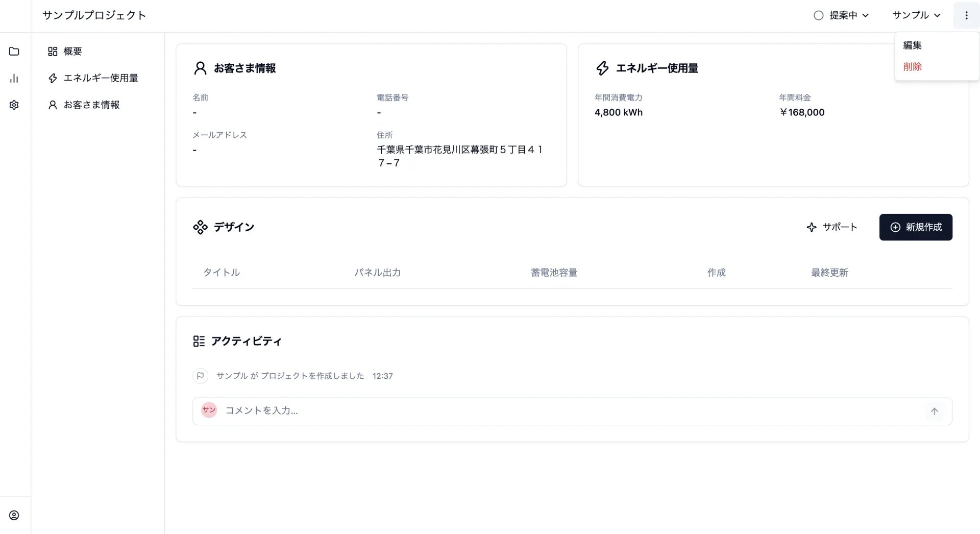The height and width of the screenshot is (534, 980).
Task: Click the 新規作成 button
Action: point(916,227)
